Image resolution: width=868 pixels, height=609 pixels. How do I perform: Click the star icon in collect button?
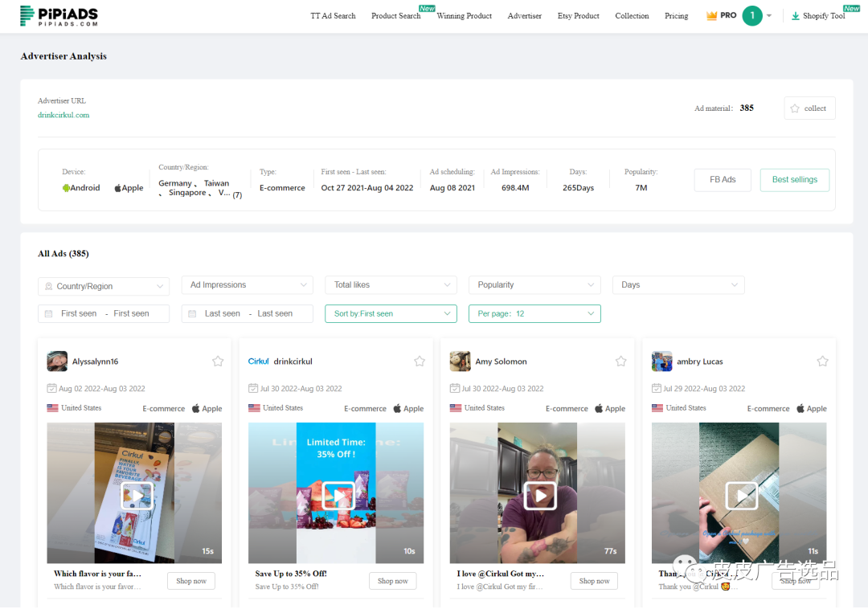(x=795, y=108)
